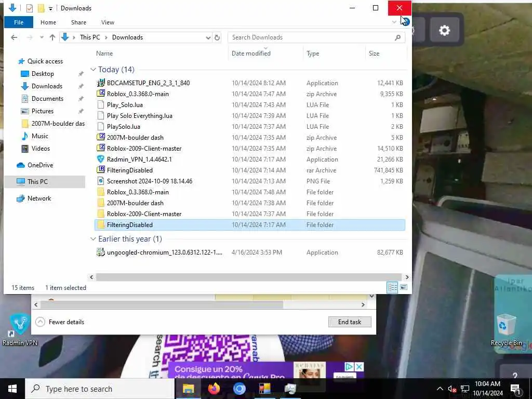
Task: Click End task in Task Manager
Action: pyautogui.click(x=350, y=322)
